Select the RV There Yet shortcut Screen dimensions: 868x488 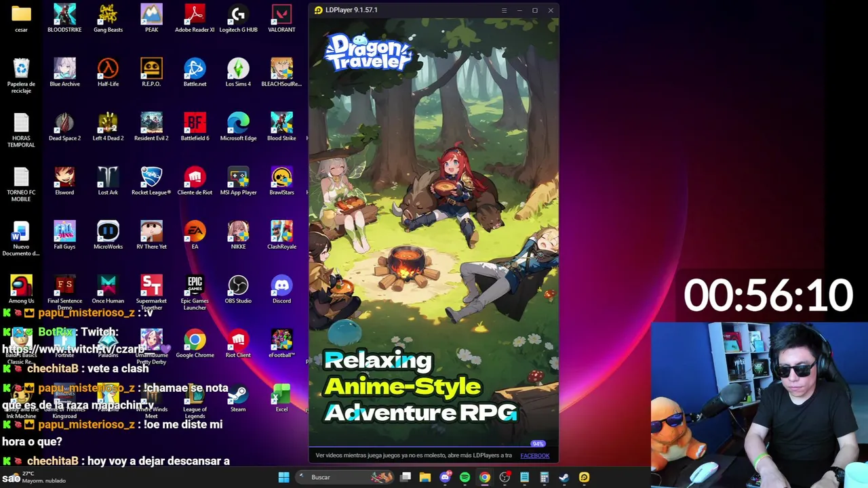point(151,235)
